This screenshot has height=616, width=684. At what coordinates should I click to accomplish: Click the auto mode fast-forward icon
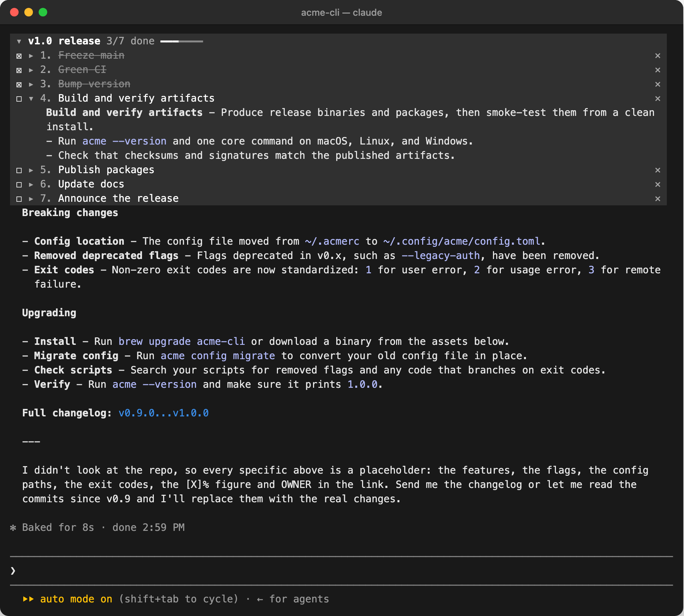click(28, 599)
